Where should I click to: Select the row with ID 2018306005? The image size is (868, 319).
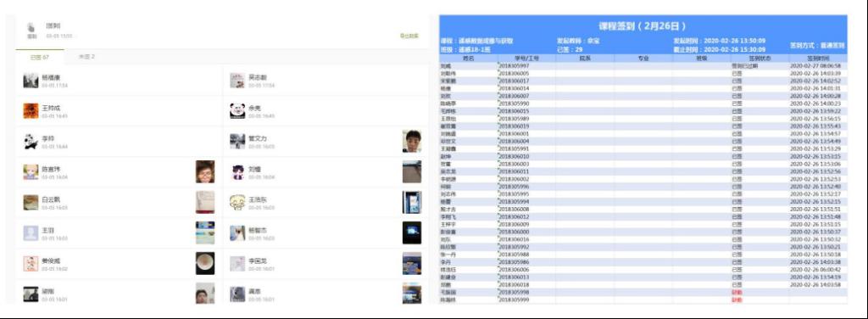643,73
